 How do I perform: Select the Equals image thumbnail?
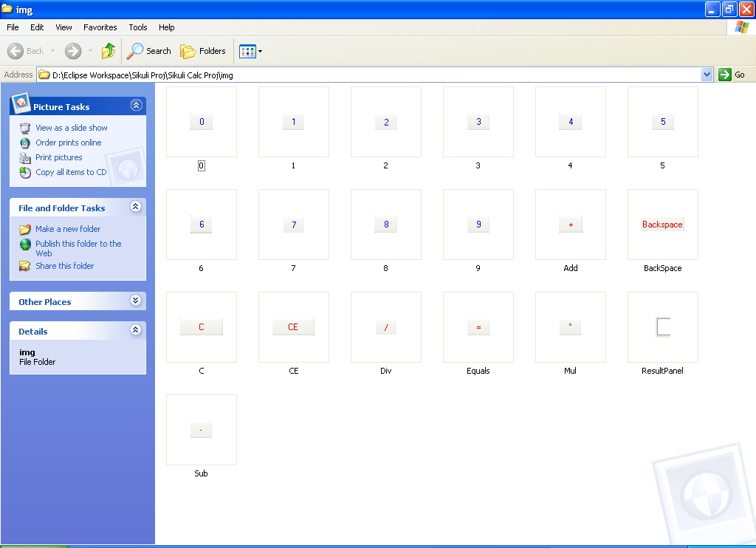pos(478,327)
